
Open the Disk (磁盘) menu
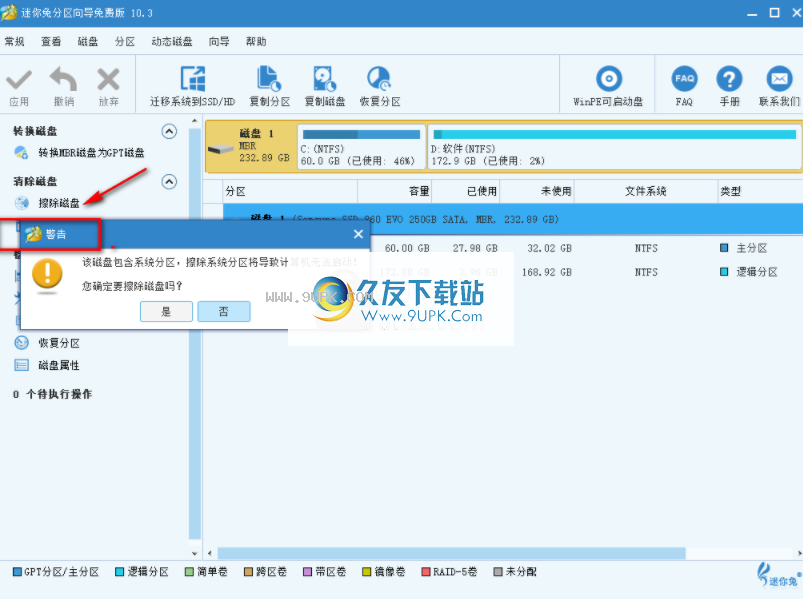pos(88,41)
